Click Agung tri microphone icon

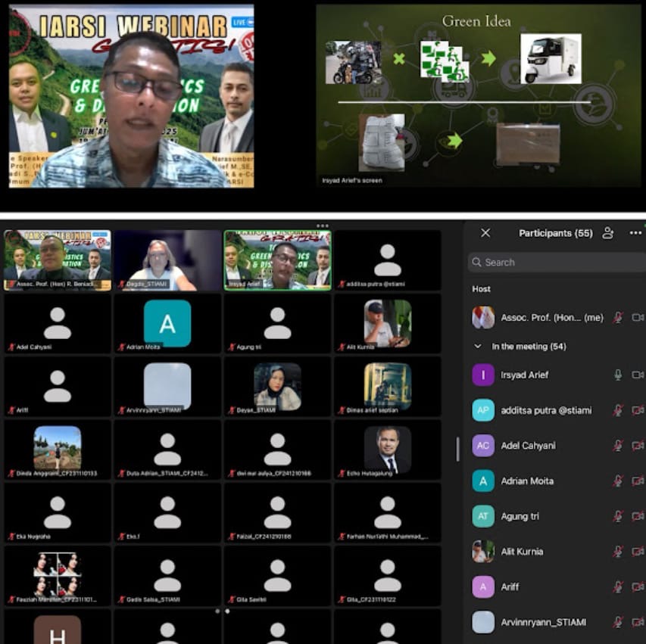click(x=617, y=516)
